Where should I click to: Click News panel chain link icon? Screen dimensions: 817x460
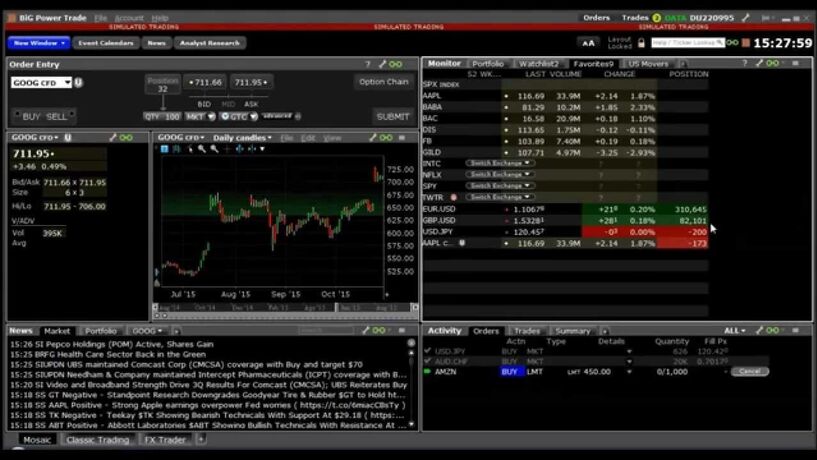tap(379, 330)
